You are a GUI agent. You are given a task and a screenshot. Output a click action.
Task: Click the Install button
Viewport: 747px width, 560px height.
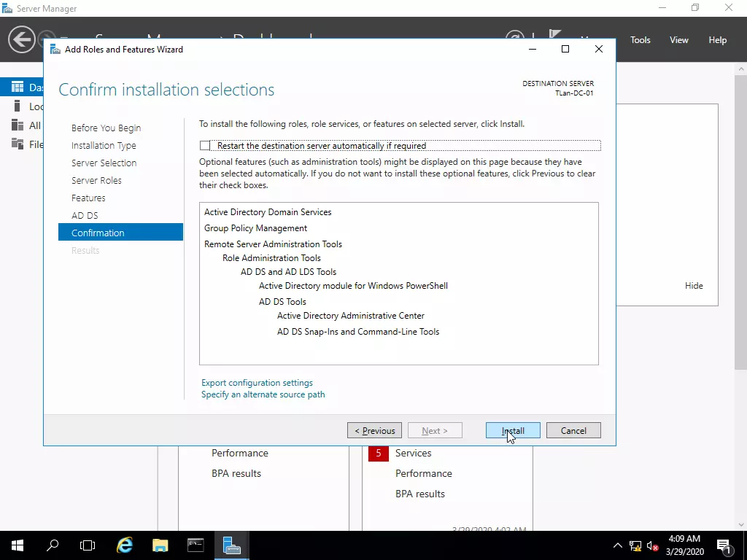pos(513,431)
